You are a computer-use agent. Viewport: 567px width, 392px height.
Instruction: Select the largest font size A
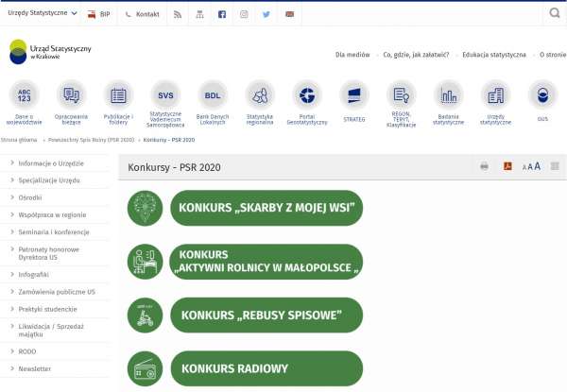coord(537,166)
